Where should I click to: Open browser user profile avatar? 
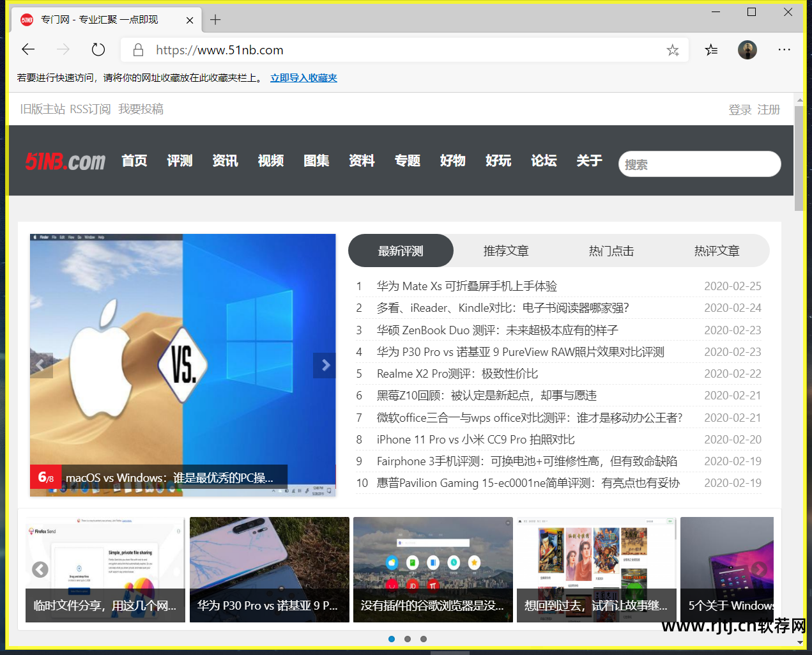point(747,50)
